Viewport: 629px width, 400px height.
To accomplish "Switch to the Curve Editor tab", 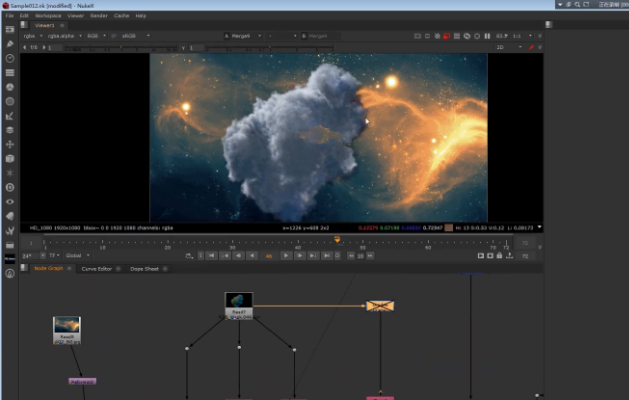I will coord(97,269).
